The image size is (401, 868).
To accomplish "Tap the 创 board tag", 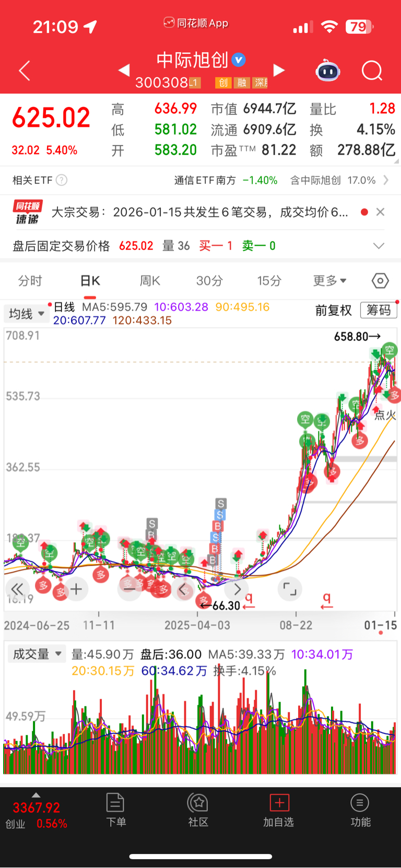I will pos(223,82).
